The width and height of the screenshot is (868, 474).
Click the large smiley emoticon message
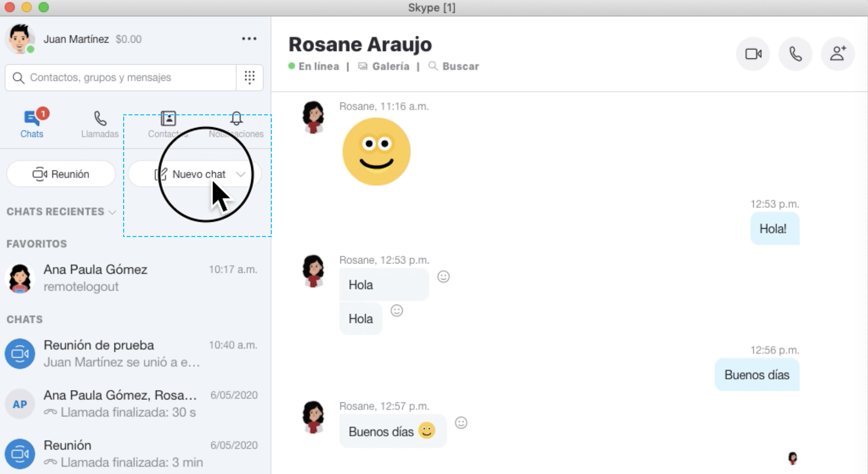(x=376, y=152)
